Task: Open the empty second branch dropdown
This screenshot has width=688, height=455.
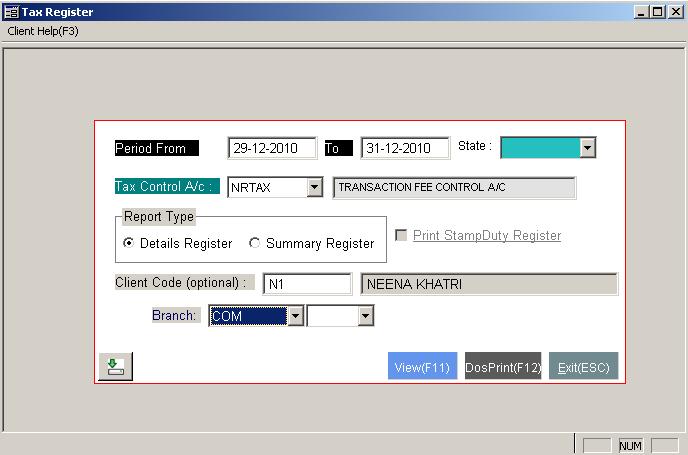Action: tap(365, 316)
